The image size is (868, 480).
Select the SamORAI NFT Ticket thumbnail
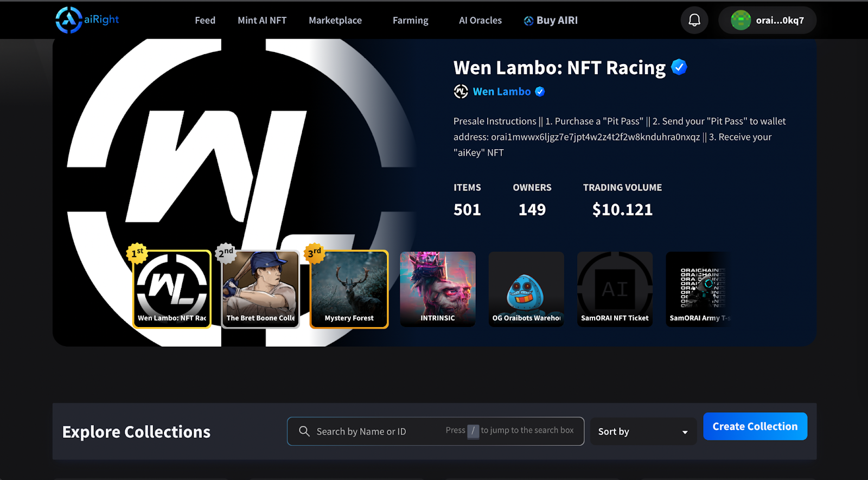615,289
